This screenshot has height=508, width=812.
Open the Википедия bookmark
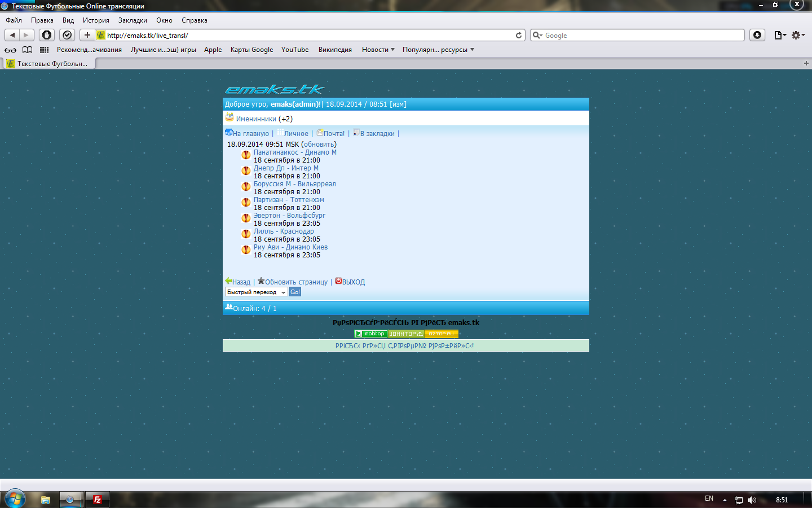335,50
